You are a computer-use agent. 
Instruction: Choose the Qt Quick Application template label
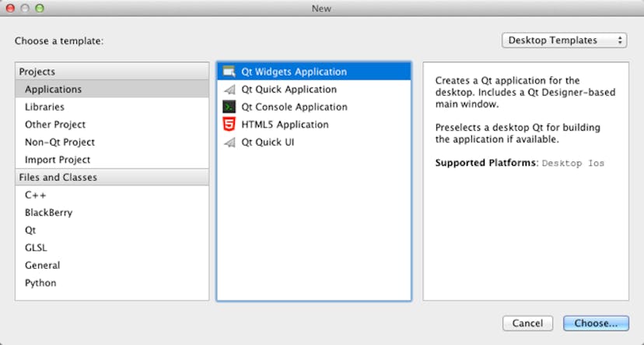[289, 90]
